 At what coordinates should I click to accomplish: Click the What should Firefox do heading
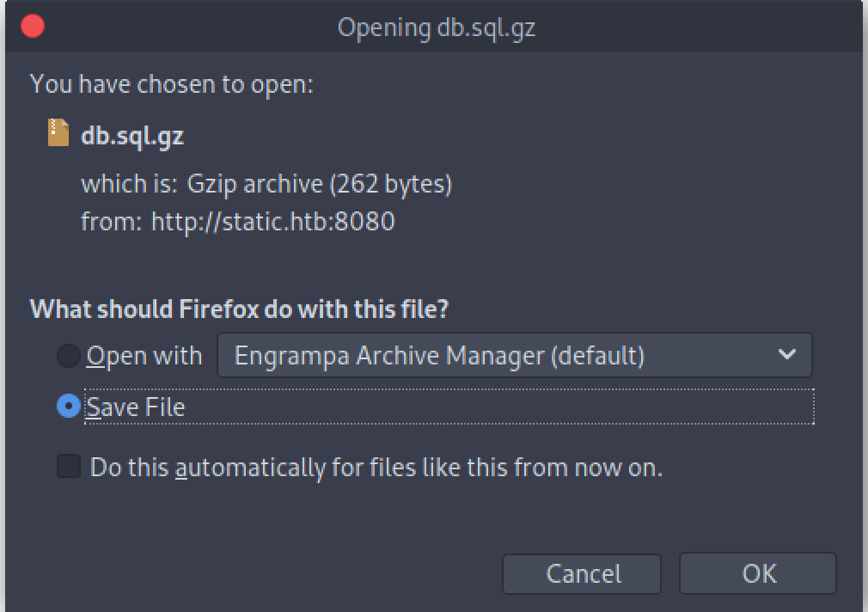(239, 309)
